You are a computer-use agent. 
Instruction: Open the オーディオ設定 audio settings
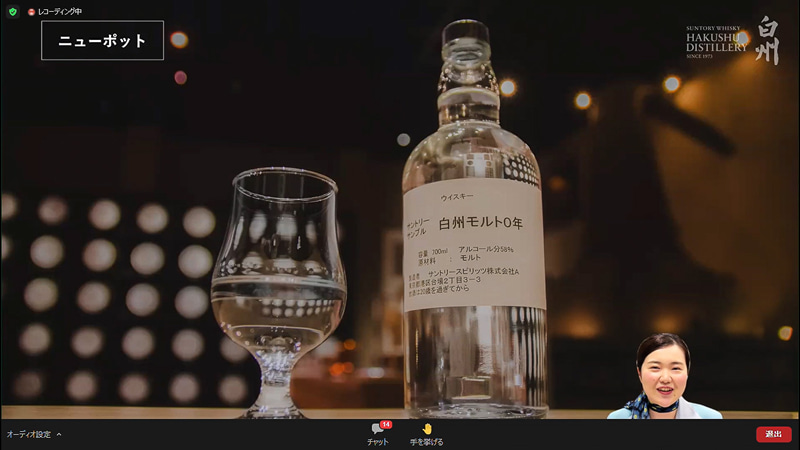click(29, 435)
